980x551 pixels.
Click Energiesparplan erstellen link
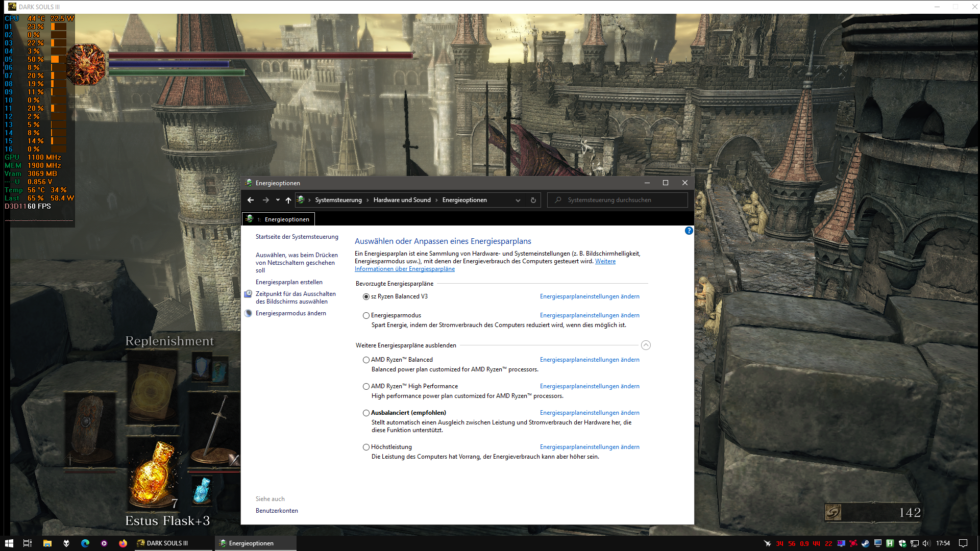point(289,282)
